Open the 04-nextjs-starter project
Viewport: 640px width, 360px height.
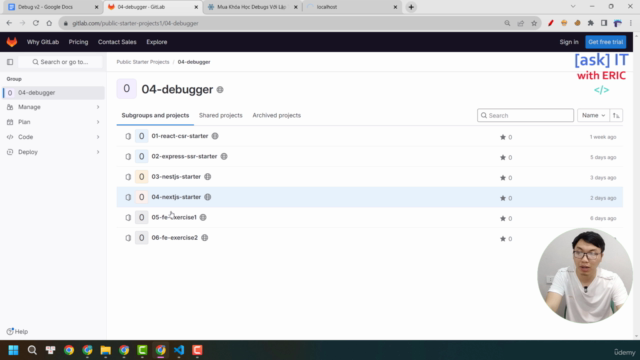pos(176,197)
